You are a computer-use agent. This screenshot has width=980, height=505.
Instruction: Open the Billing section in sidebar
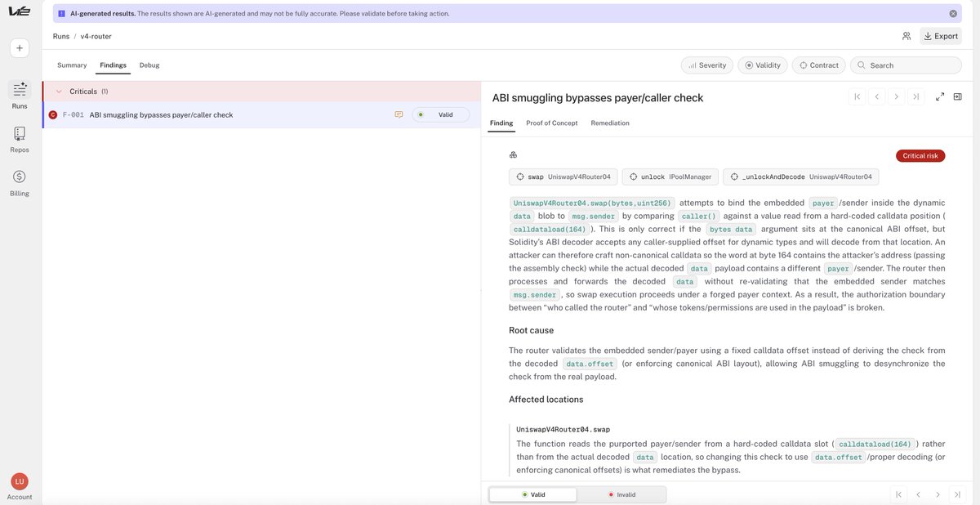[20, 183]
